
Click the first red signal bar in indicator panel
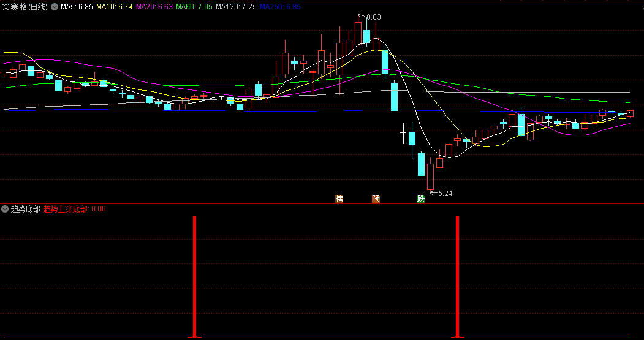[195, 276]
